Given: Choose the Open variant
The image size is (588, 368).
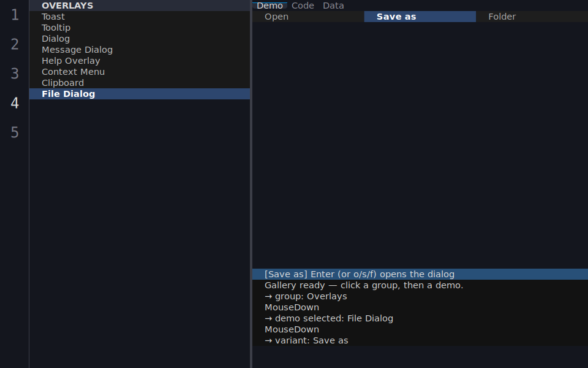Looking at the screenshot, I should click(308, 17).
